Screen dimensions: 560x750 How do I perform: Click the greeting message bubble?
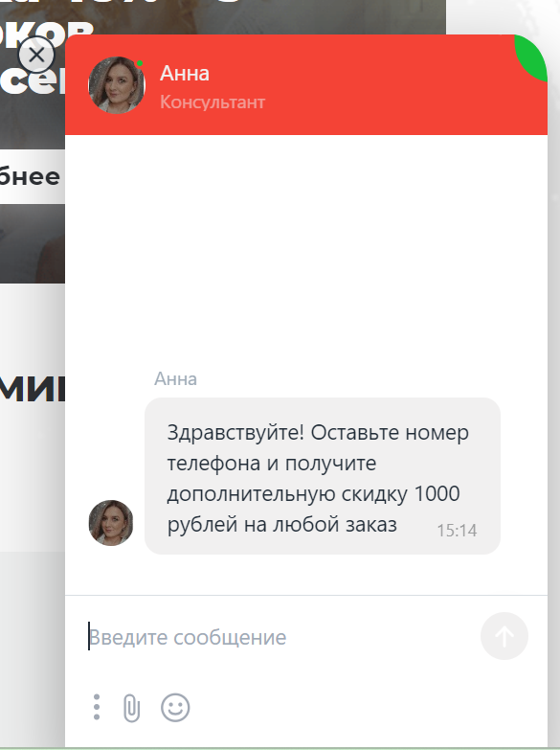(323, 476)
